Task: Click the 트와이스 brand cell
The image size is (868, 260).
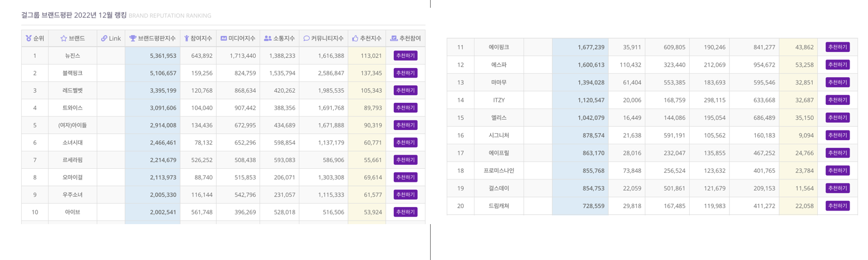Action: (73, 108)
